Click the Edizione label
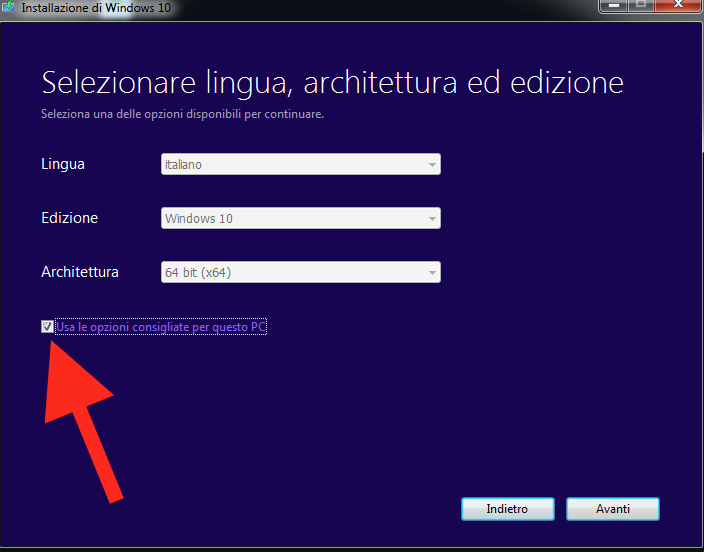 point(70,218)
